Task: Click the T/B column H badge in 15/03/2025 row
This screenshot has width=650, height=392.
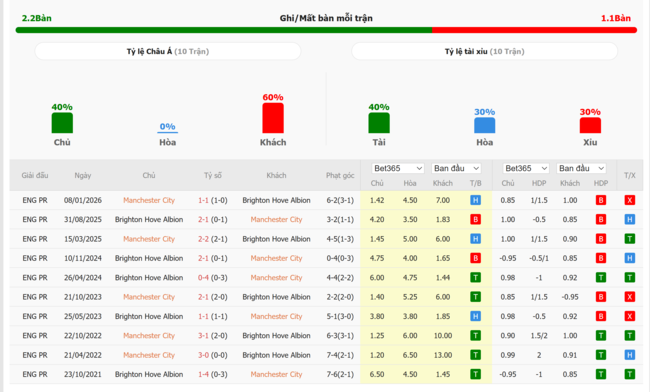Action: [x=475, y=239]
